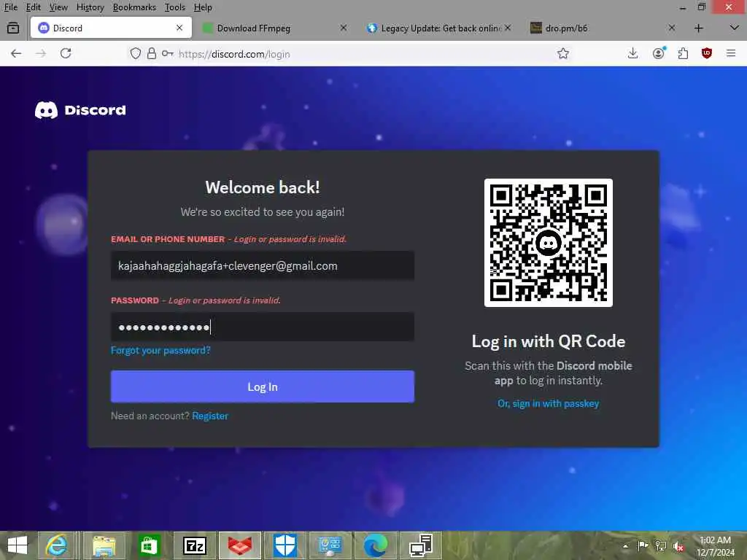This screenshot has width=747, height=560.
Task: Show hidden system tray icons
Action: coord(625,546)
